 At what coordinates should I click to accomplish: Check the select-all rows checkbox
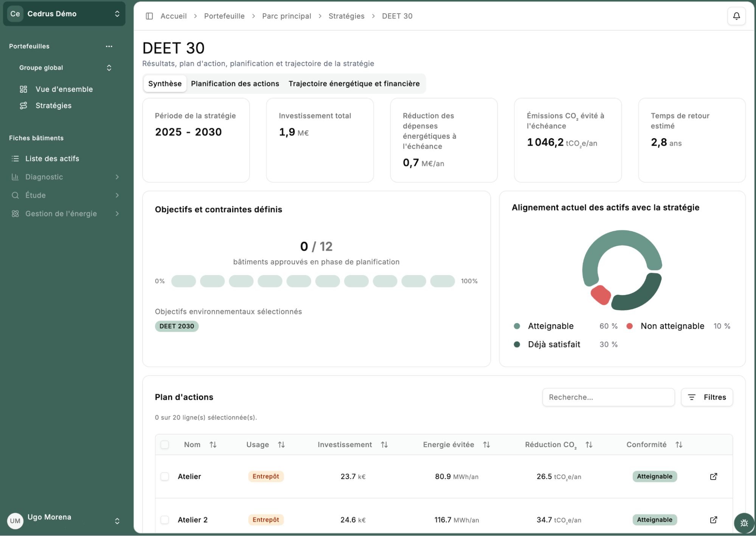[x=165, y=444]
